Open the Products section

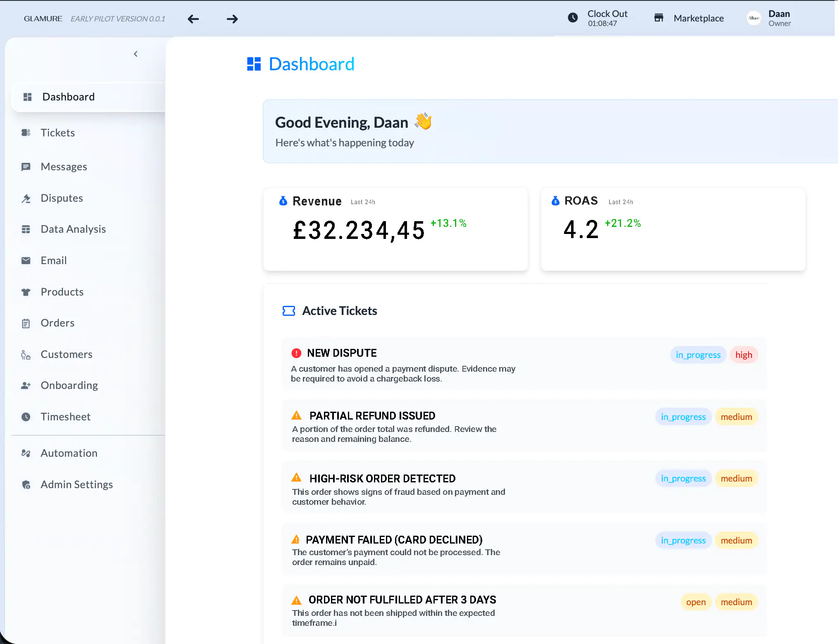(x=62, y=292)
